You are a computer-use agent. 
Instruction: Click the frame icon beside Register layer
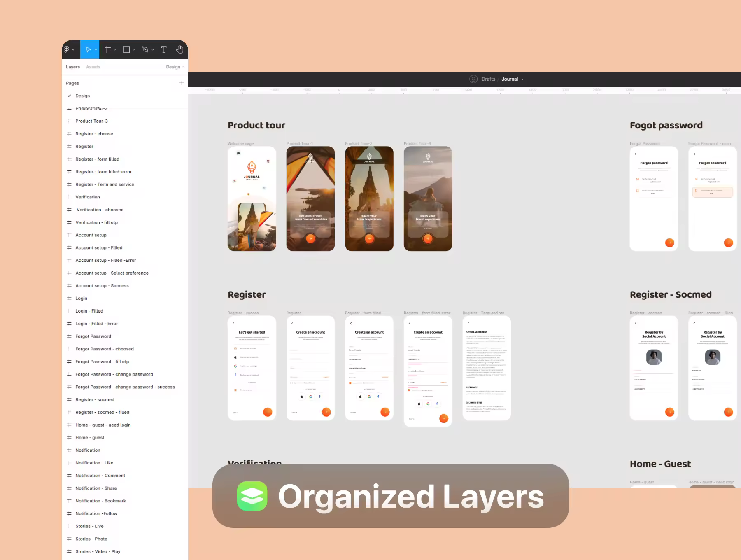pos(69,146)
